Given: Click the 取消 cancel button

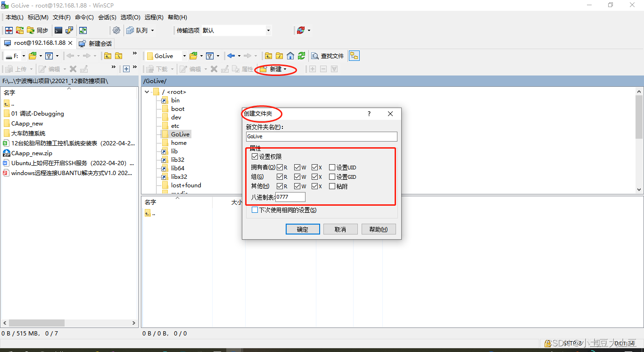Looking at the screenshot, I should pyautogui.click(x=340, y=229).
